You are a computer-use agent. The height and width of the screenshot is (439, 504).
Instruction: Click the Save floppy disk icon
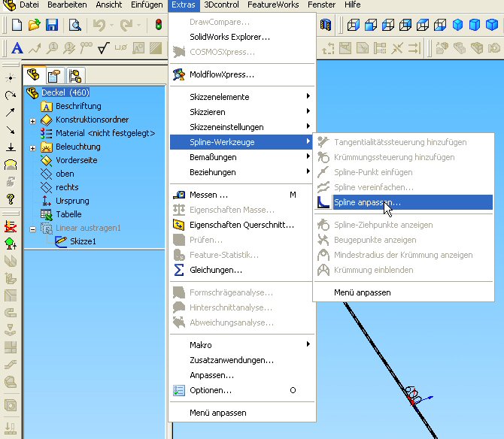[51, 25]
